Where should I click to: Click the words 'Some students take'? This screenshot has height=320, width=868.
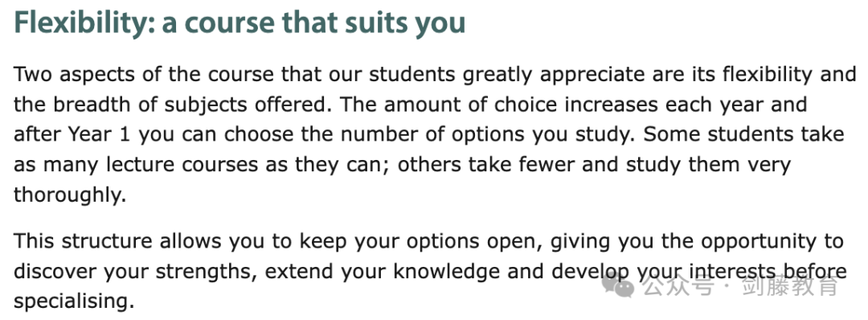pyautogui.click(x=744, y=134)
